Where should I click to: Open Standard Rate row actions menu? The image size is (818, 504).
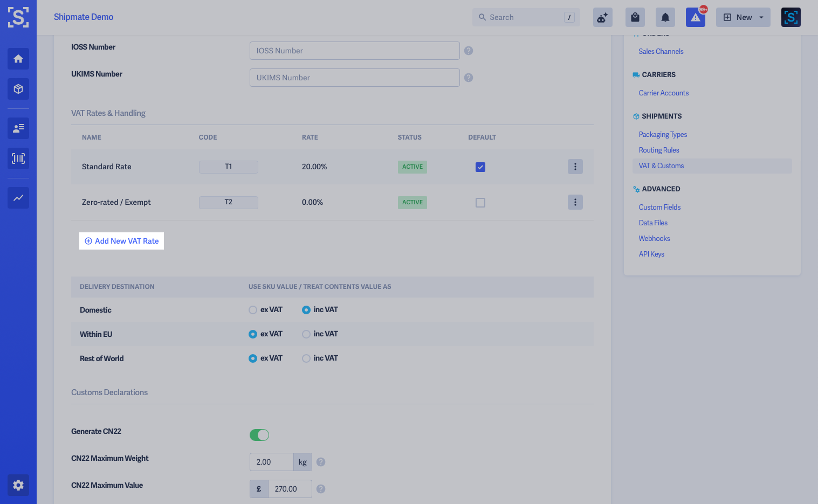pos(575,167)
